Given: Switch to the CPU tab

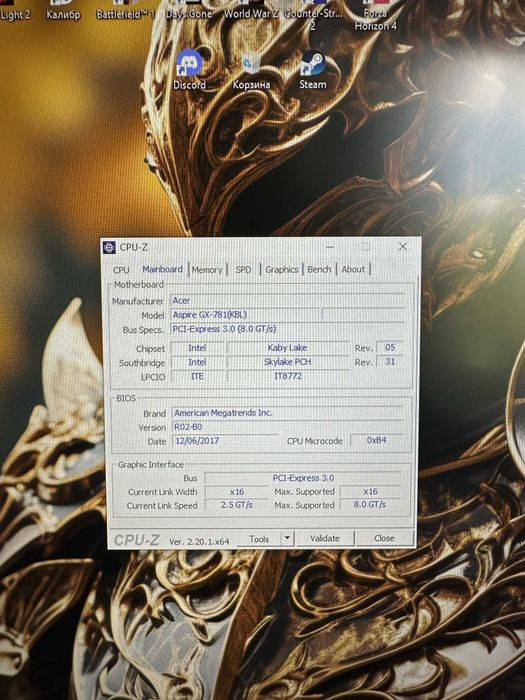Looking at the screenshot, I should pos(121,270).
